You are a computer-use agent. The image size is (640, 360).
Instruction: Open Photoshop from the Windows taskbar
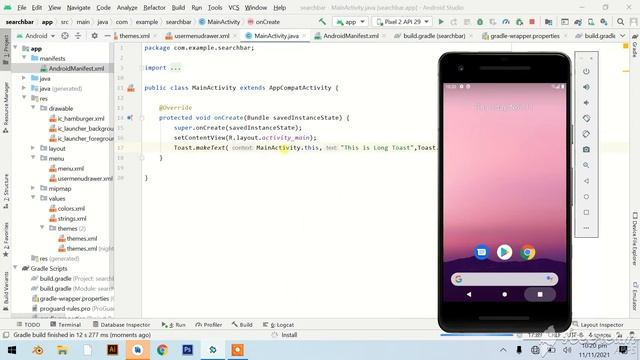[x=187, y=350]
